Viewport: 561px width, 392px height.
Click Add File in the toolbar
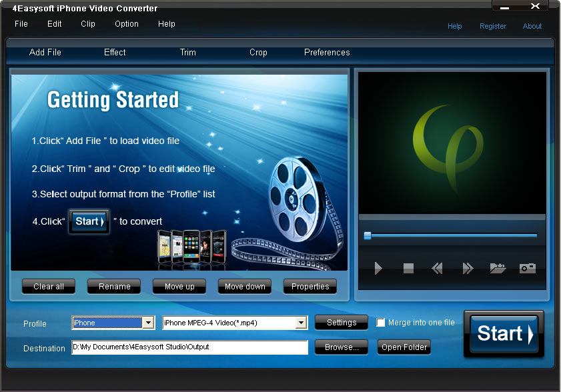pyautogui.click(x=45, y=53)
